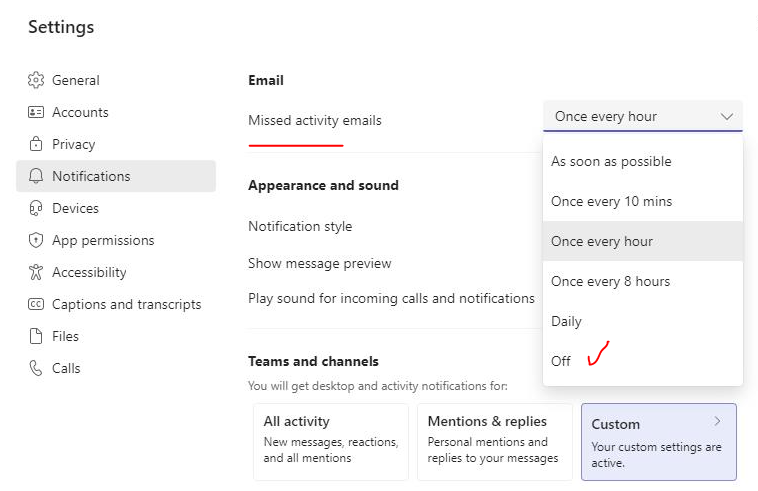Image resolution: width=758 pixels, height=491 pixels.
Task: Click the App permissions shield icon
Action: [36, 240]
